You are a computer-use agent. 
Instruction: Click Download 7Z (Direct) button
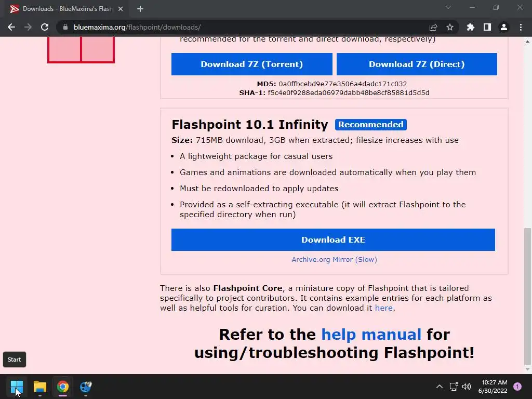pos(417,64)
